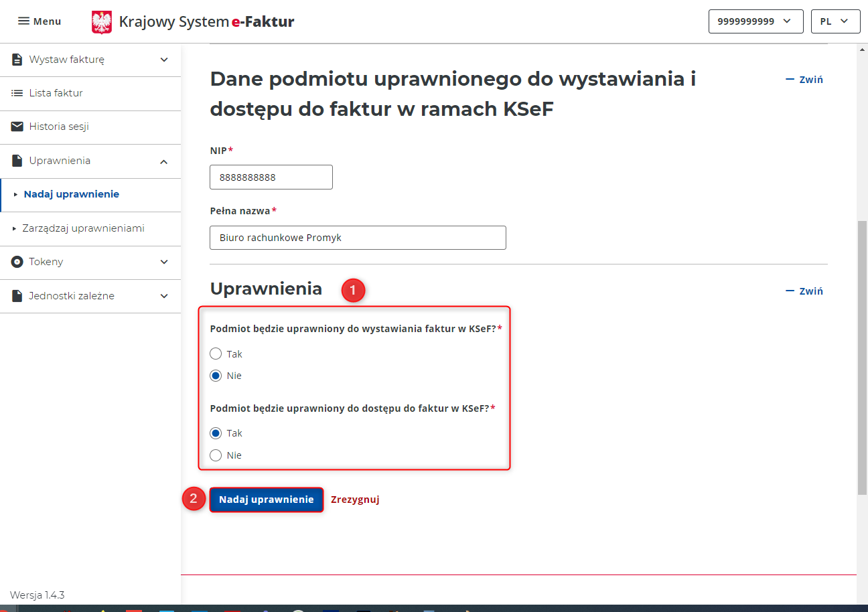Screen dimensions: 868x612
Task: Click the Polish eagle emblem logo
Action: (102, 22)
